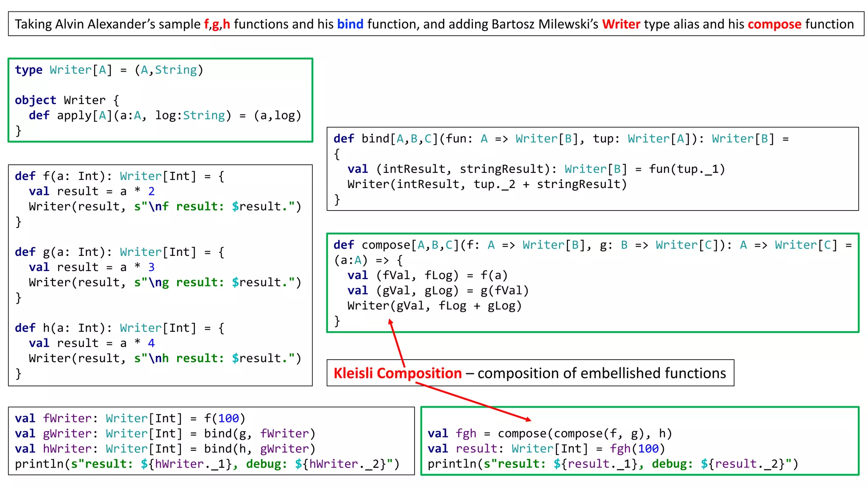This screenshot has width=868, height=488.
Task: Click 'val fWriter: Writer[Int] = f(100)' line
Action: (x=130, y=419)
